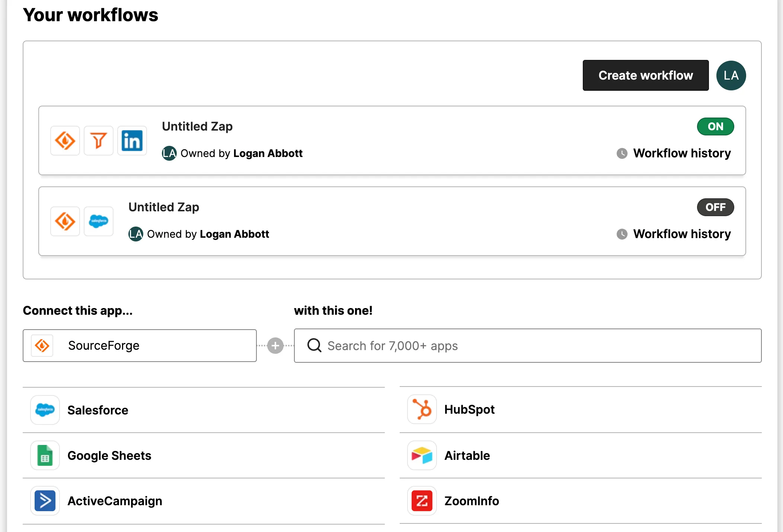
Task: Click the Create workflow button
Action: pyautogui.click(x=646, y=75)
